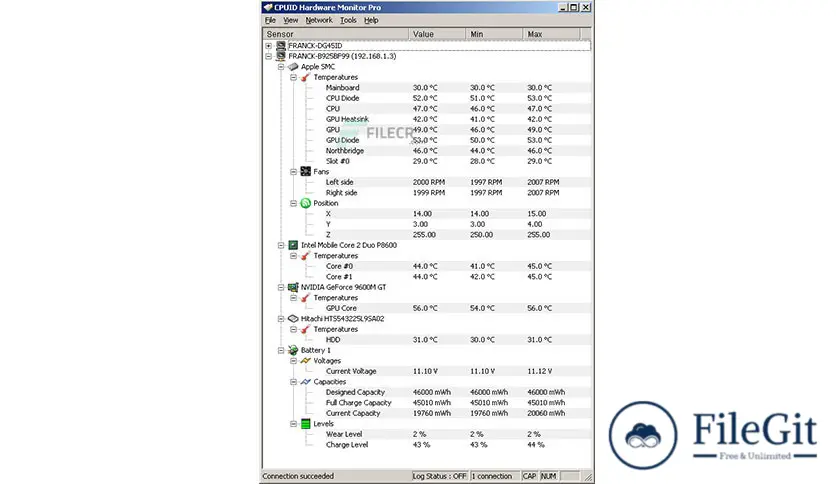Expand the FRANCK-DG4SID node
836x484 pixels.
[269, 46]
